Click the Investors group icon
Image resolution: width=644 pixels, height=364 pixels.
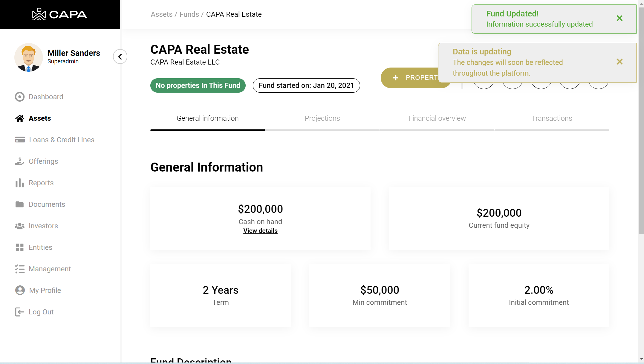[20, 226]
